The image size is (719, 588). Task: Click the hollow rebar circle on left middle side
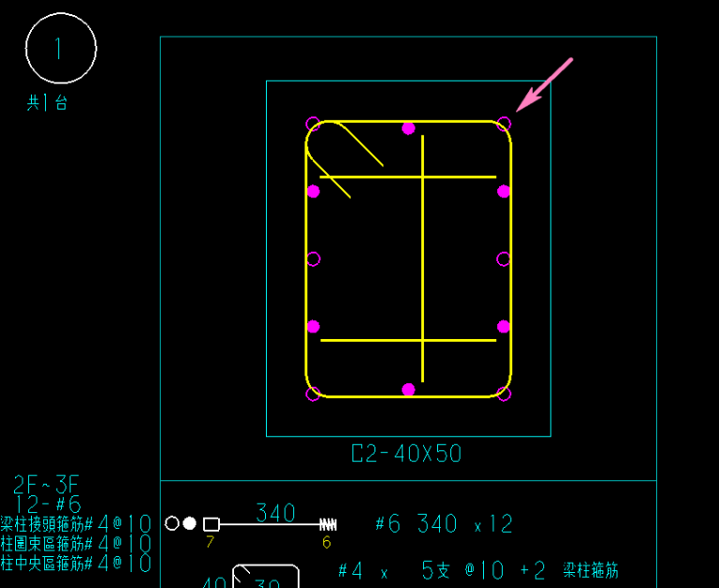click(314, 258)
